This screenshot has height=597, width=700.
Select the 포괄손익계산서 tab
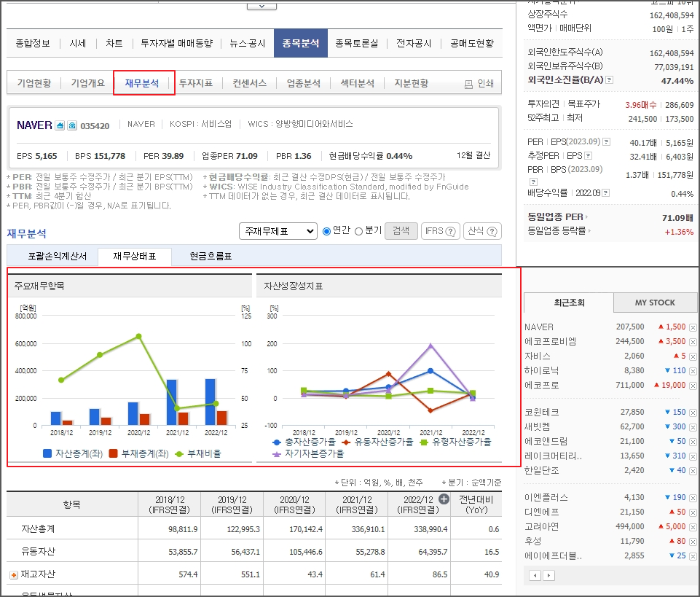(x=58, y=257)
